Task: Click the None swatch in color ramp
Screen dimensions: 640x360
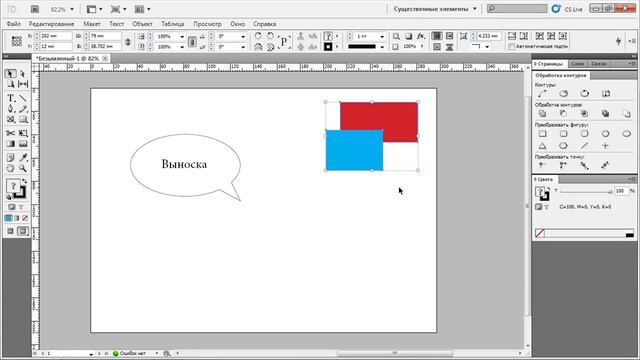Action: [540, 233]
